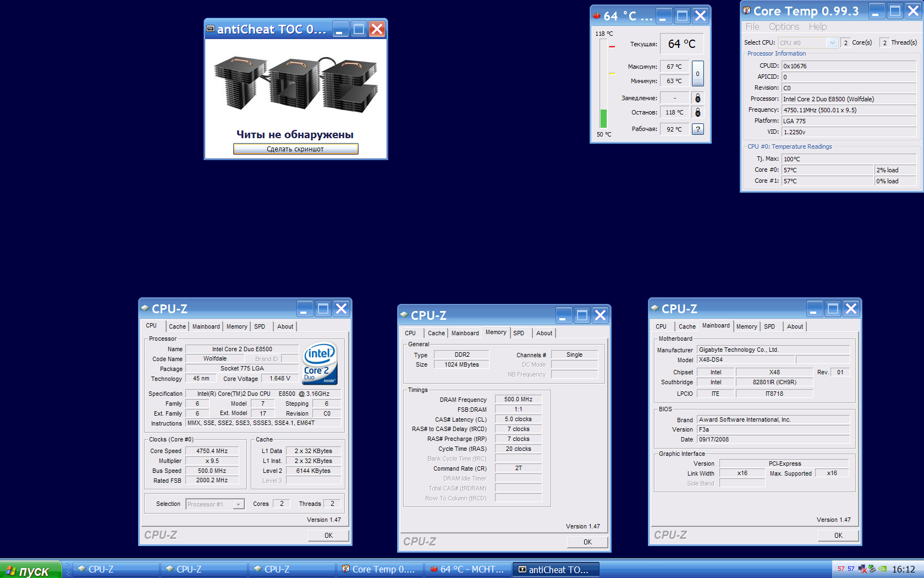Click the Intel Core 2 Duo logo
This screenshot has width=924, height=578.
click(320, 363)
